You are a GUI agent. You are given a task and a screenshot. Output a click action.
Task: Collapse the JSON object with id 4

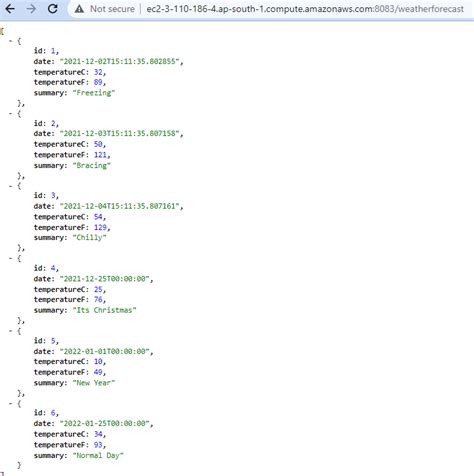11,258
